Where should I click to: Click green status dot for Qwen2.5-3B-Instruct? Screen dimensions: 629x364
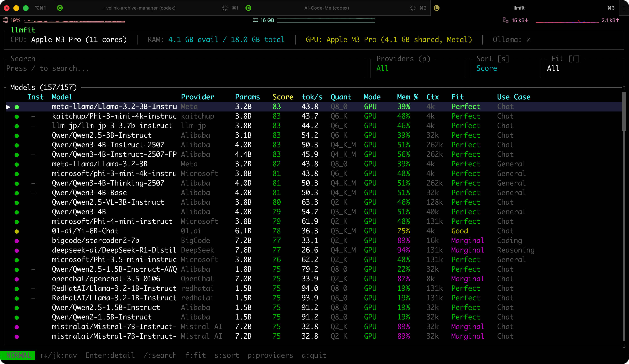[17, 136]
